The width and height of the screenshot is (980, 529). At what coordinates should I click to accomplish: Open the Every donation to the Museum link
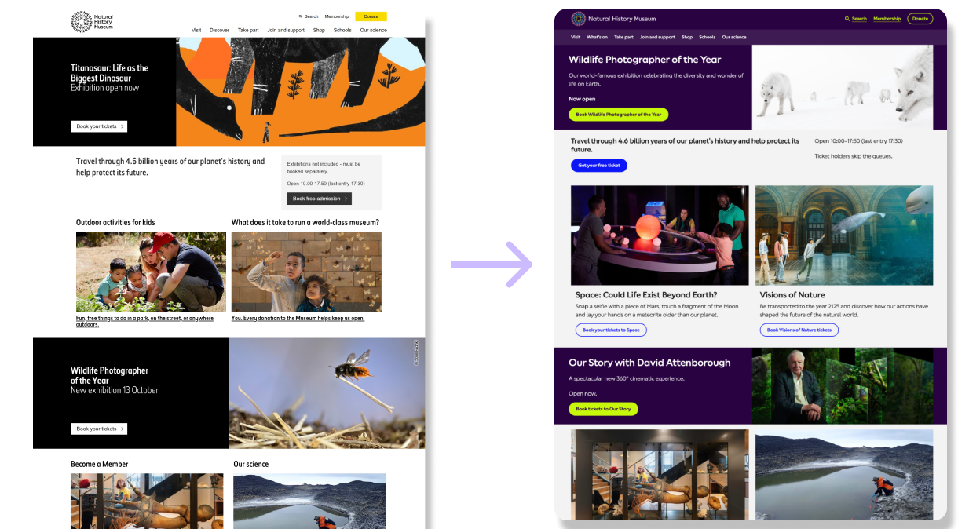pos(298,318)
